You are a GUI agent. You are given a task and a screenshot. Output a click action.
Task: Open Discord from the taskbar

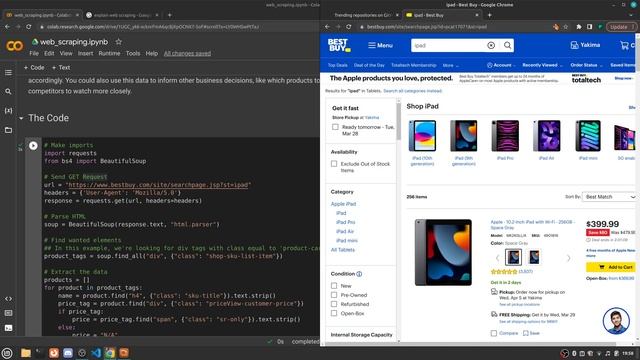[x=68, y=353]
